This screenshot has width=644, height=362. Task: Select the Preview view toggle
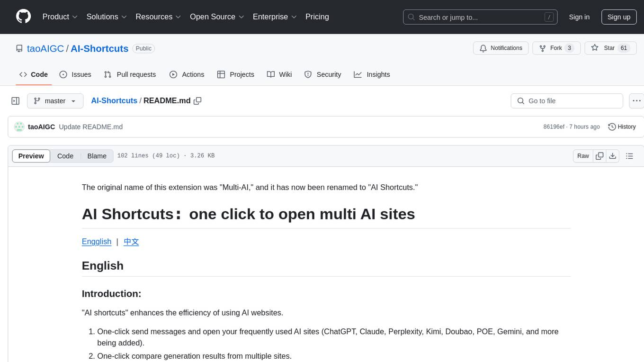tap(31, 156)
